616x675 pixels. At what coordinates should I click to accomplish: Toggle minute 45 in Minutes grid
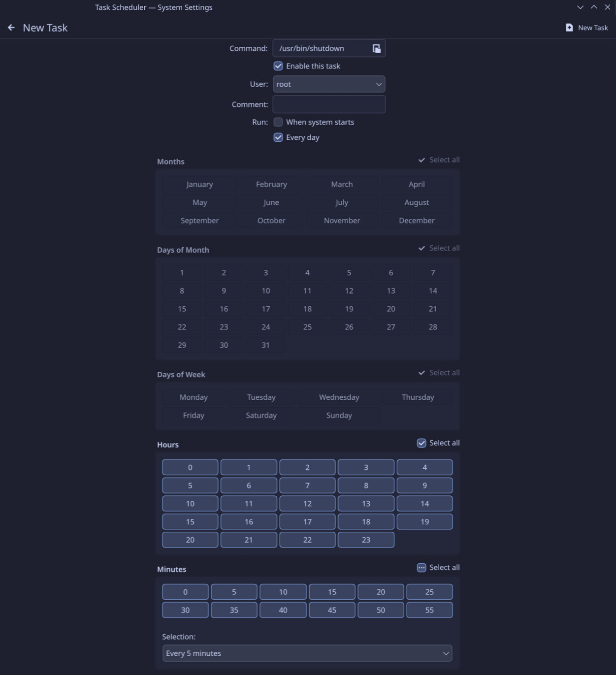[x=332, y=610]
